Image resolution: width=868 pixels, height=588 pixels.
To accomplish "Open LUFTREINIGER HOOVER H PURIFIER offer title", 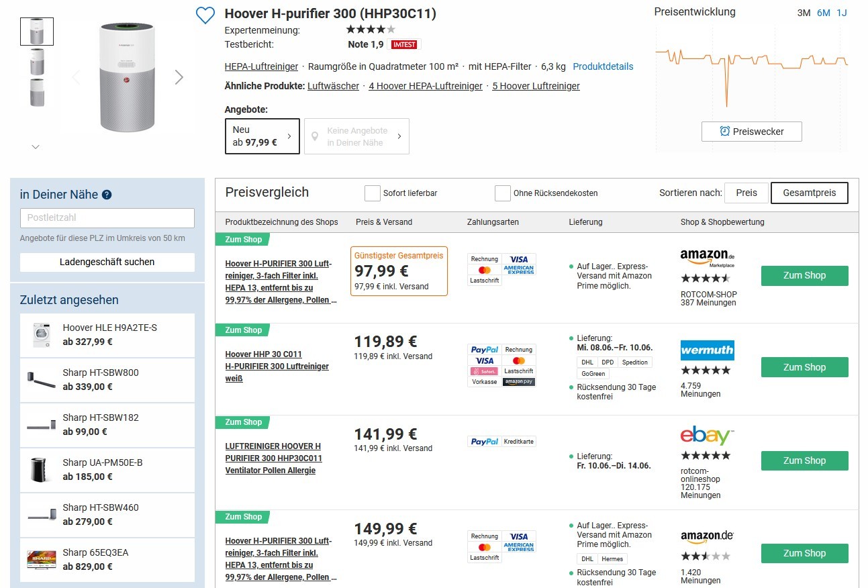I will coord(274,458).
